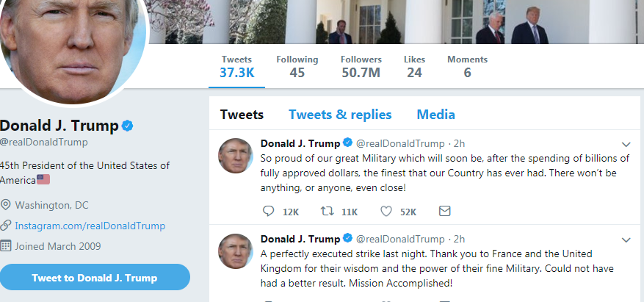
Task: Open the Likes 24 stat
Action: [414, 67]
